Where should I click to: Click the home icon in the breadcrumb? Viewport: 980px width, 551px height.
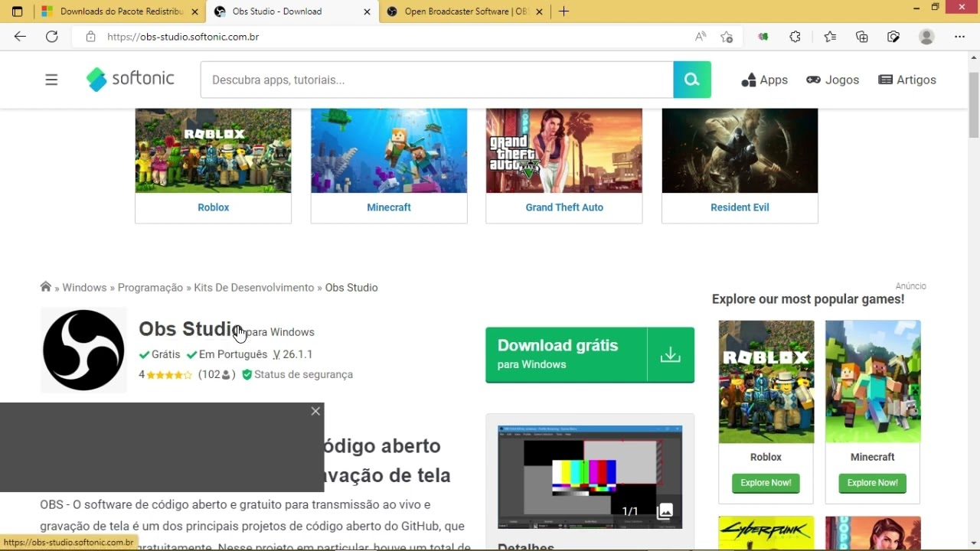(46, 287)
